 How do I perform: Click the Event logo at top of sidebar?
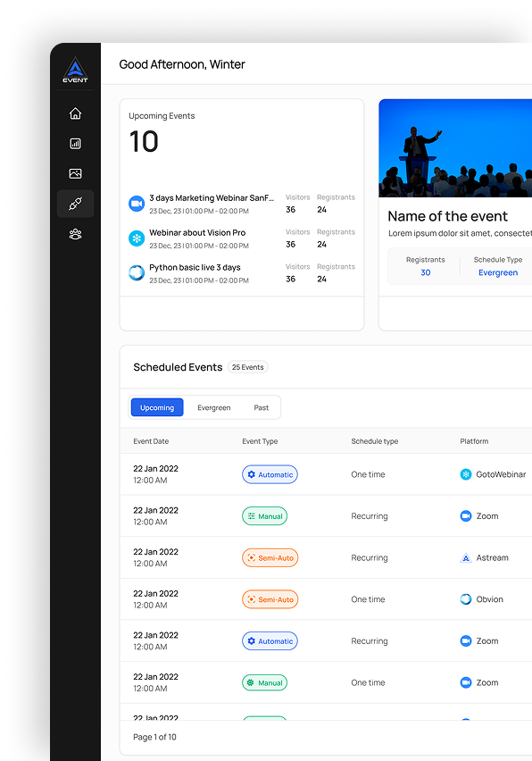pyautogui.click(x=75, y=71)
